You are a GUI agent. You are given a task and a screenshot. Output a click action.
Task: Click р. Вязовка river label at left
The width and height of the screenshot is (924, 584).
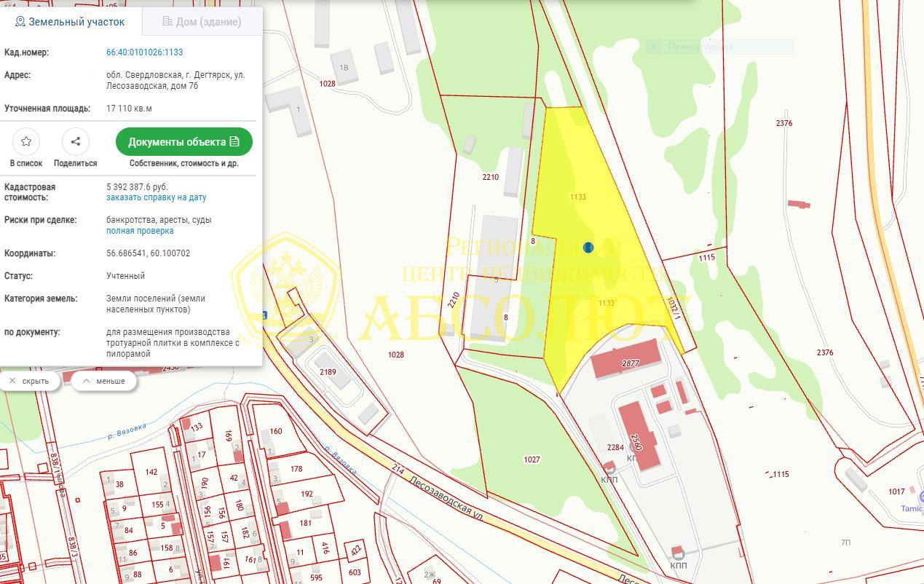(127, 431)
